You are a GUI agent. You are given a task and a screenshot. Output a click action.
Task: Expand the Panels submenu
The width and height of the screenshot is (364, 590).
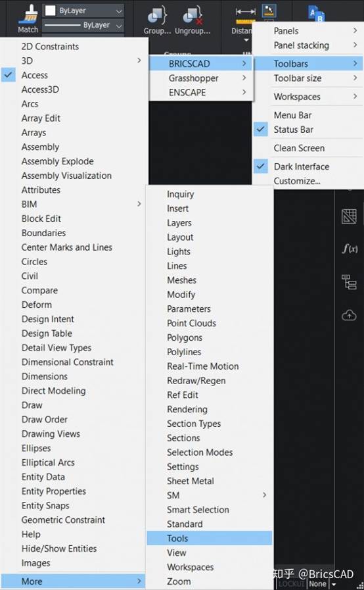point(307,31)
